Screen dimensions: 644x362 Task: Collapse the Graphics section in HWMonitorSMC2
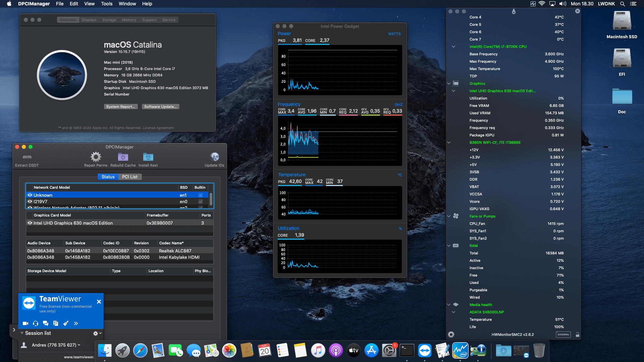click(449, 83)
